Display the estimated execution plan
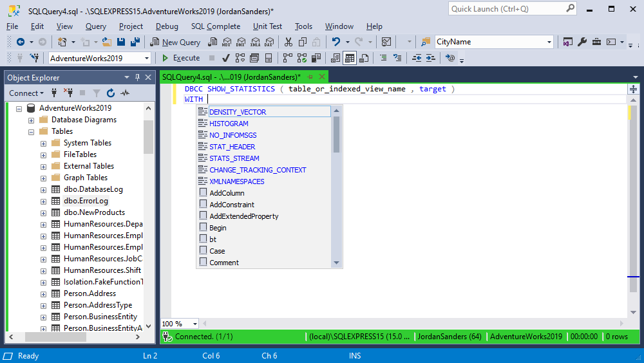 point(240,59)
